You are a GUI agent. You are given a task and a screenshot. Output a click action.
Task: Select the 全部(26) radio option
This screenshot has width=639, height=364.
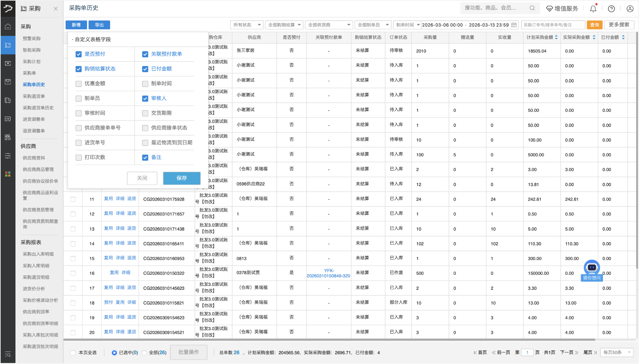point(145,353)
